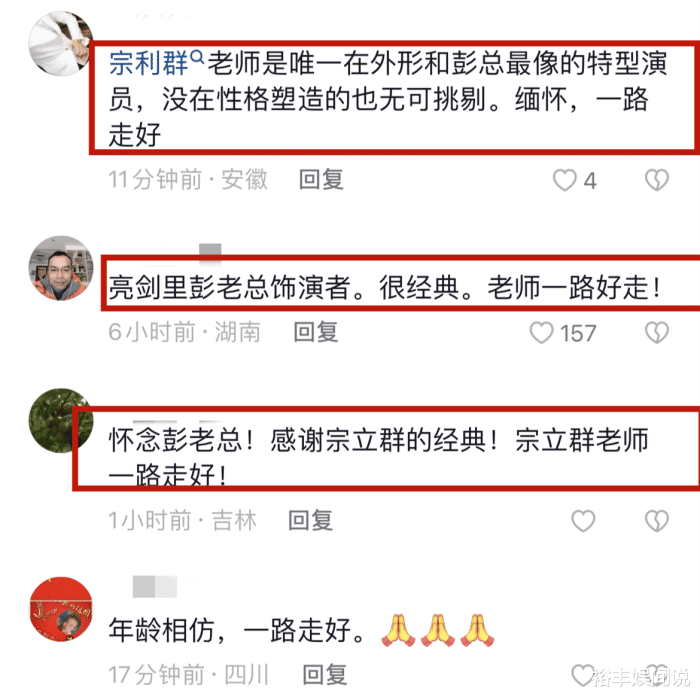The image size is (700, 700).
Task: Select comment text 怀念彭老总
Action: coord(175,440)
